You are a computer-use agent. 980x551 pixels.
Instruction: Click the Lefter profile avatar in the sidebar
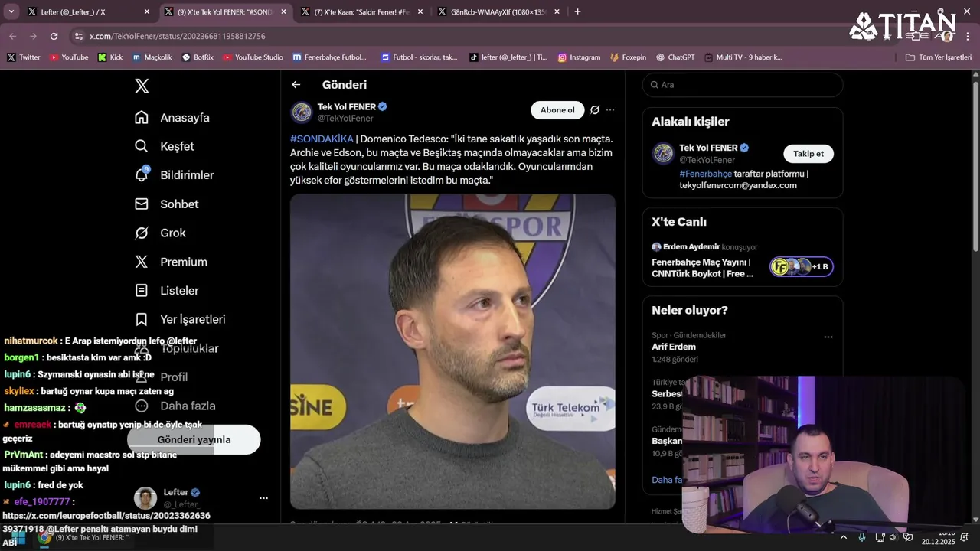pyautogui.click(x=145, y=498)
